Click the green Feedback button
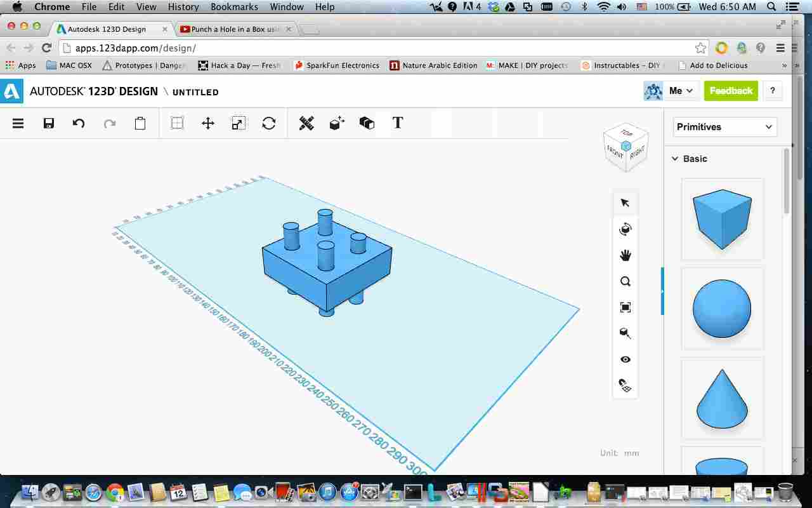Screen dimensions: 812x508 pos(731,91)
